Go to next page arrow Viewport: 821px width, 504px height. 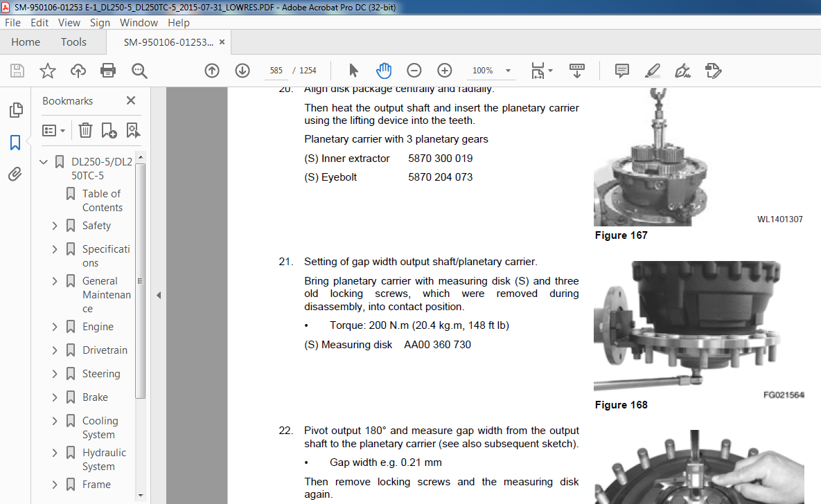click(242, 71)
